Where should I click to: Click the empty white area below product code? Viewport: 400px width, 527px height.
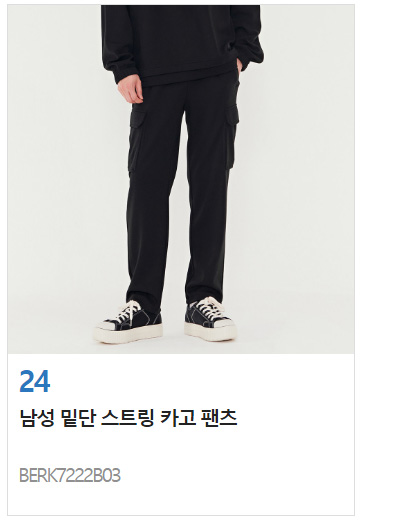pyautogui.click(x=181, y=500)
